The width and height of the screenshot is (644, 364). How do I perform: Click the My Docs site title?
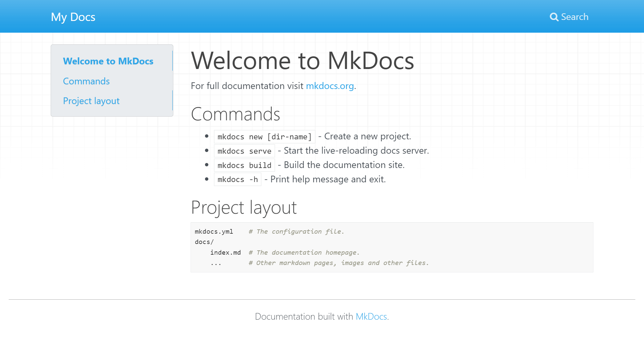(x=73, y=17)
